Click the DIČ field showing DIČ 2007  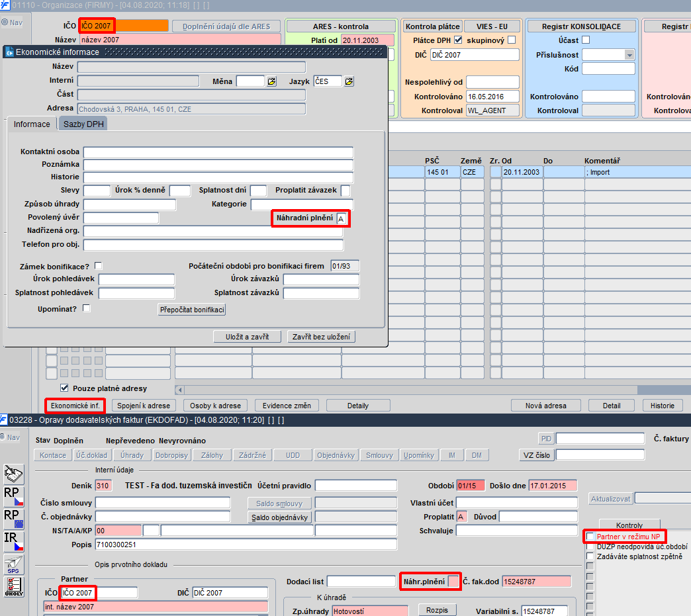475,55
